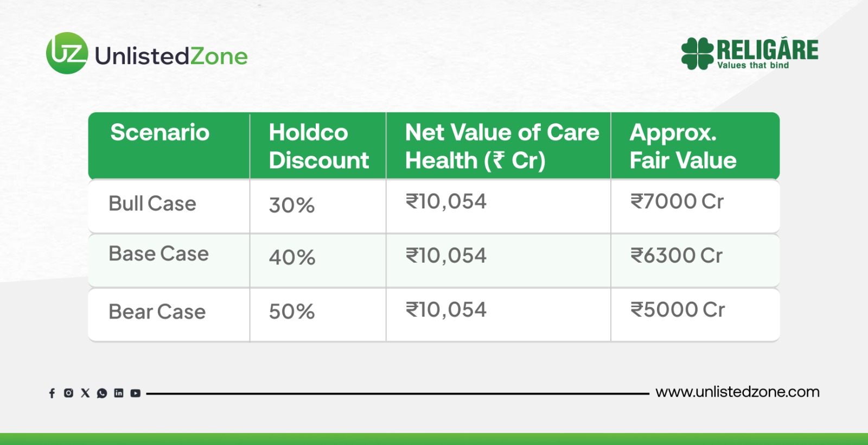Image resolution: width=868 pixels, height=445 pixels.
Task: Click the ₹7000 Cr fair value cell
Action: (676, 201)
